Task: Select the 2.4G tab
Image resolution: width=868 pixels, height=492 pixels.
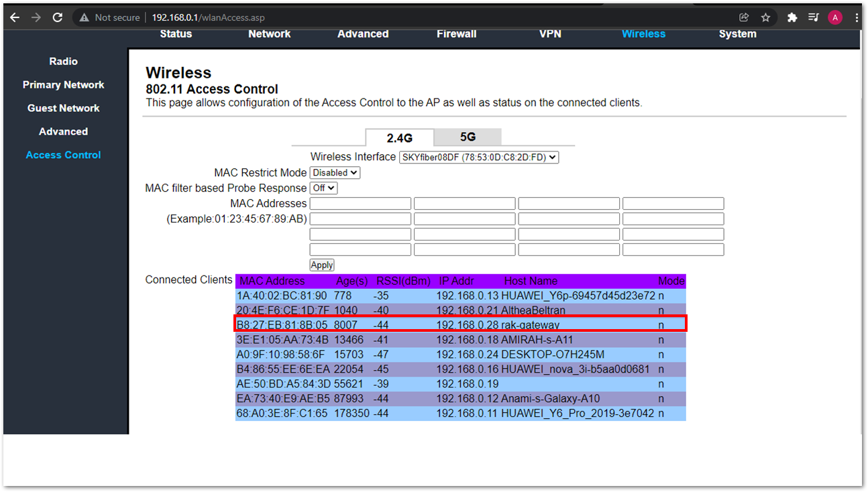Action: (399, 137)
